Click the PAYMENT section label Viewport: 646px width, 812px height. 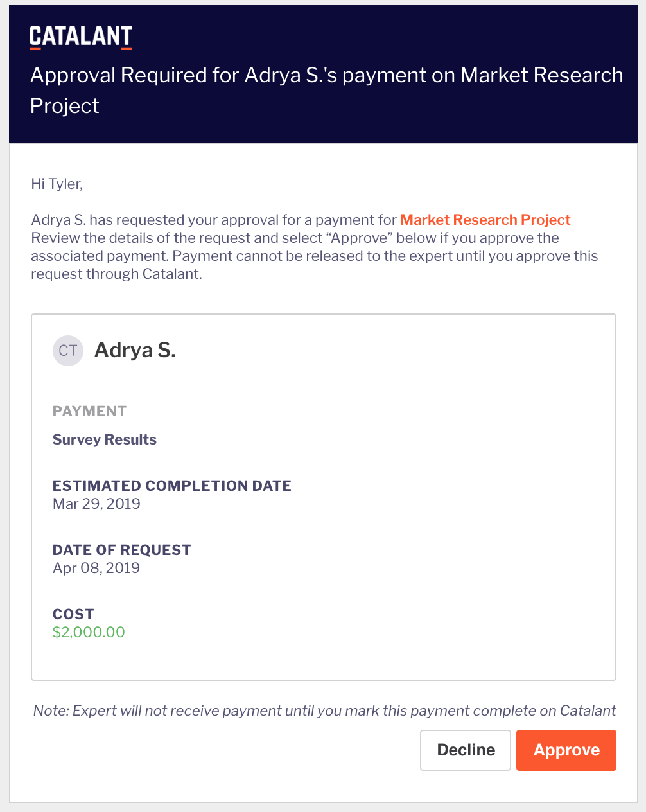(x=89, y=411)
